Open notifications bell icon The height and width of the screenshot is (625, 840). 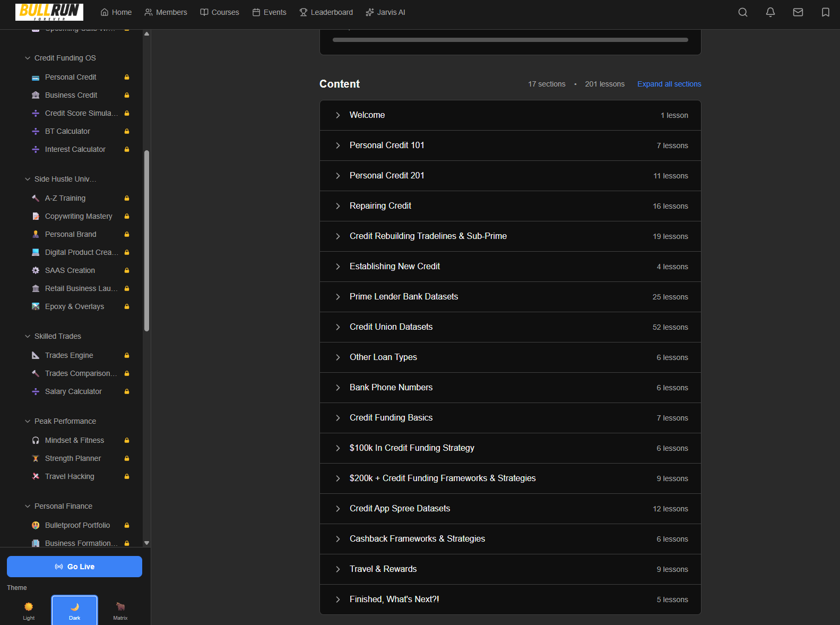(x=770, y=12)
